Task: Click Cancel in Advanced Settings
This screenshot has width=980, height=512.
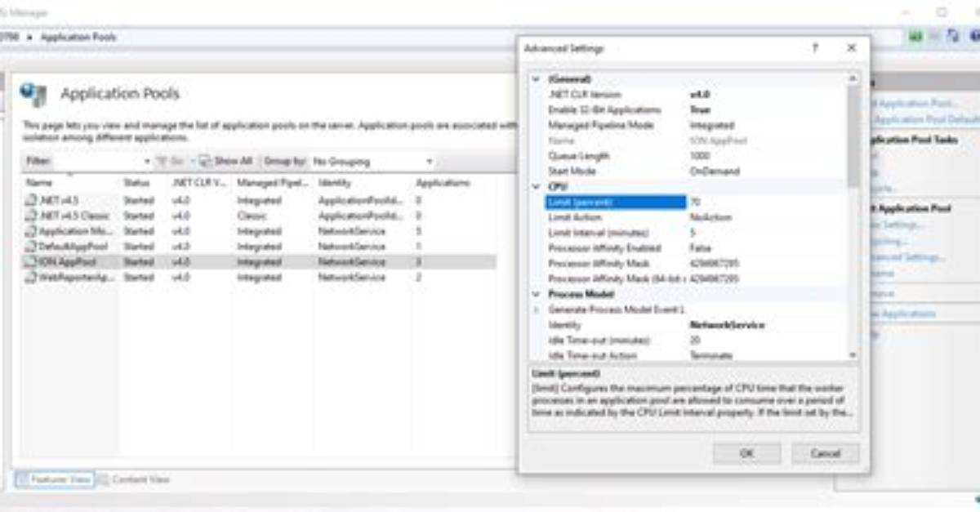Action: pos(826,453)
